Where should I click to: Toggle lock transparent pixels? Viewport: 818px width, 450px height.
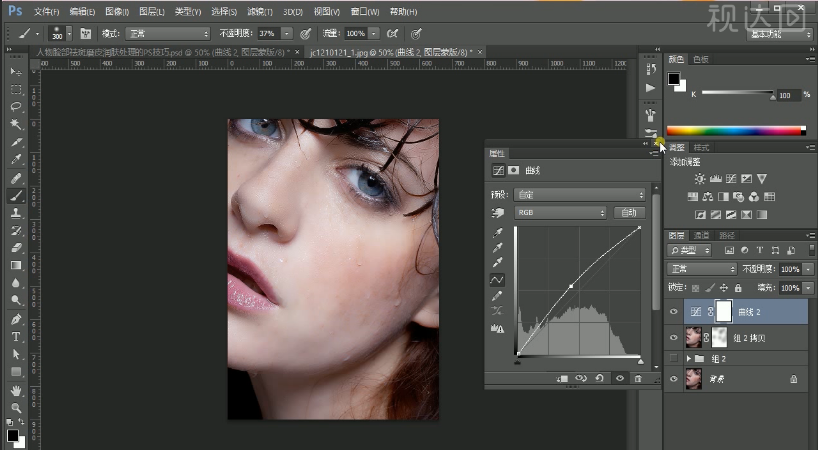(695, 288)
